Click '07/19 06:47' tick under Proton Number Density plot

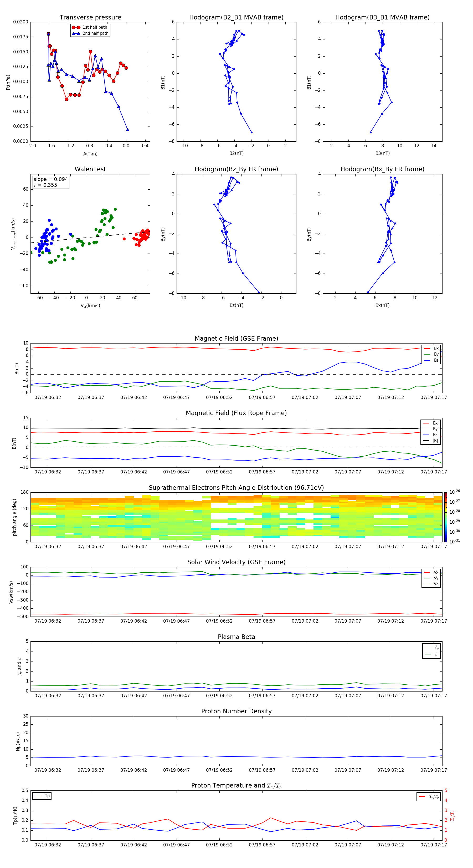click(176, 770)
